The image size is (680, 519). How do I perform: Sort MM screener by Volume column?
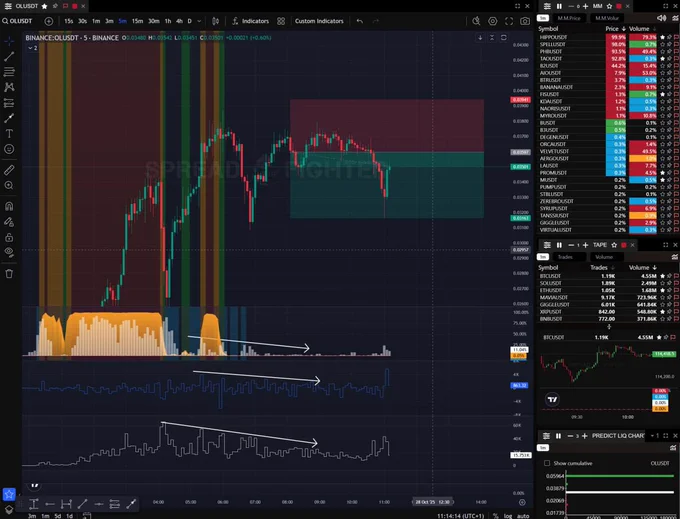(642, 29)
